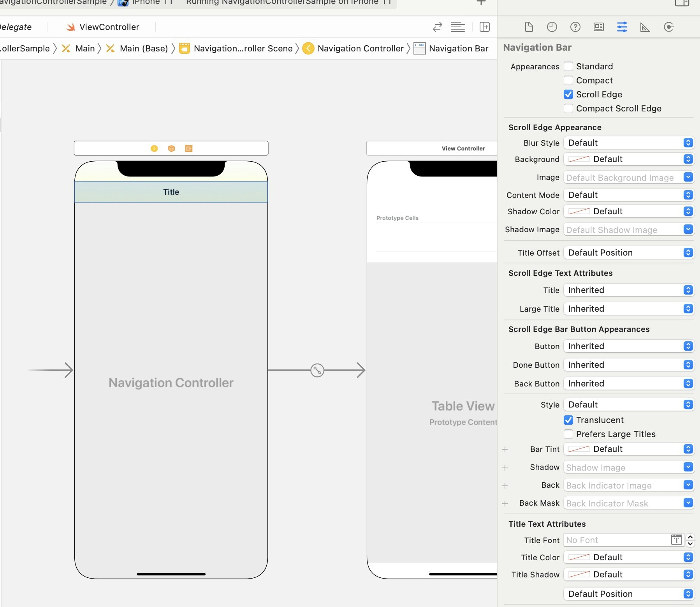
Task: Open the Content Mode dropdown
Action: click(629, 195)
